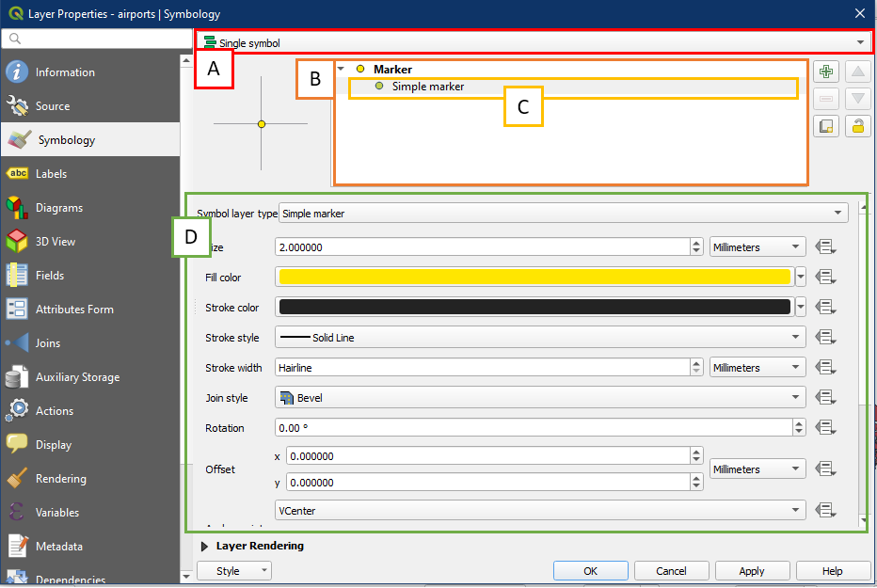Screen dimensions: 877x588
Task: Collapse the Marker tree node
Action: pyautogui.click(x=340, y=69)
